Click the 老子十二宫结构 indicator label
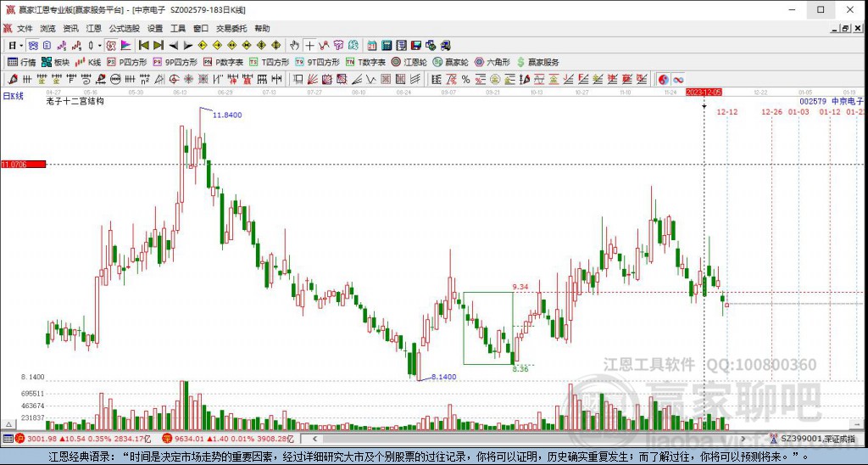 (x=75, y=102)
